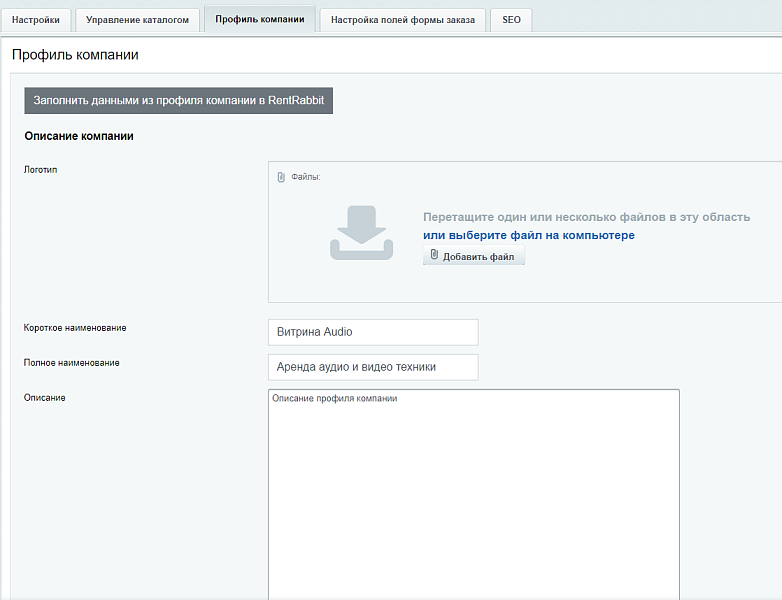Click Заполнить данными из профиля компании button

pos(178,101)
